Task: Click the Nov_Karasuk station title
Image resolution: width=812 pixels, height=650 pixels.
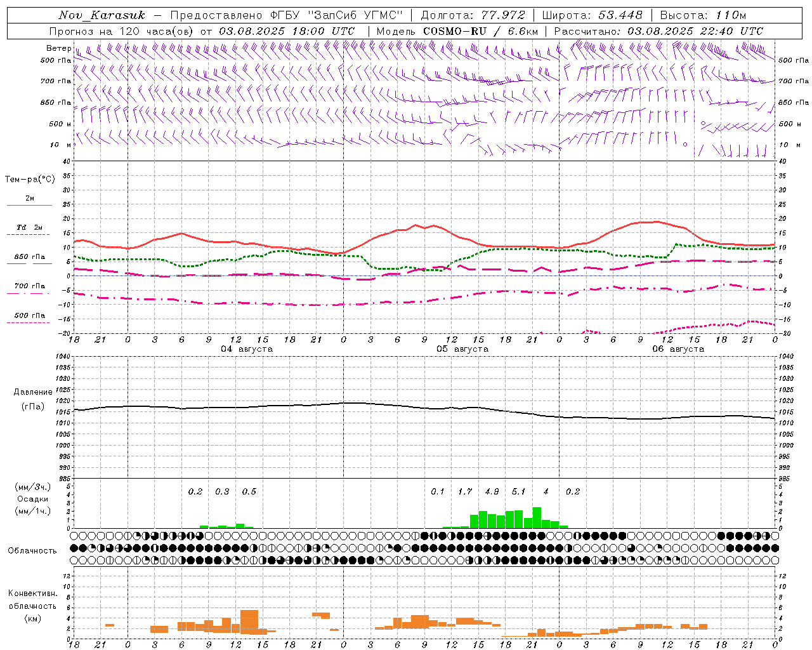Action: click(101, 15)
